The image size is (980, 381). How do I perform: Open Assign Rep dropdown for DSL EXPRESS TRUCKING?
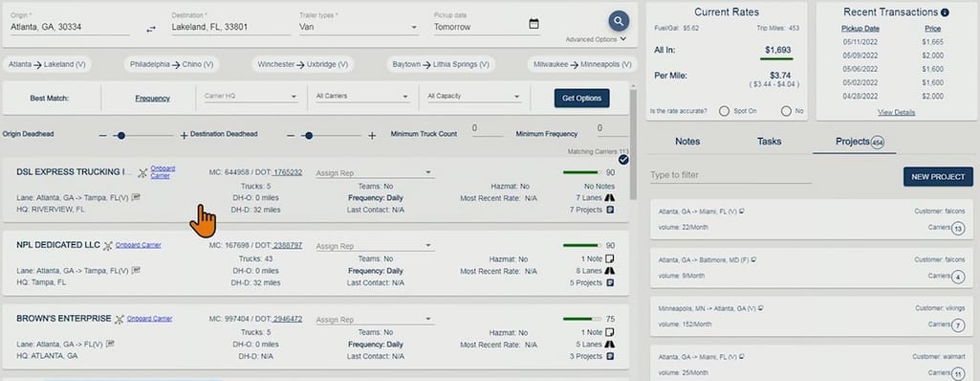[375, 173]
